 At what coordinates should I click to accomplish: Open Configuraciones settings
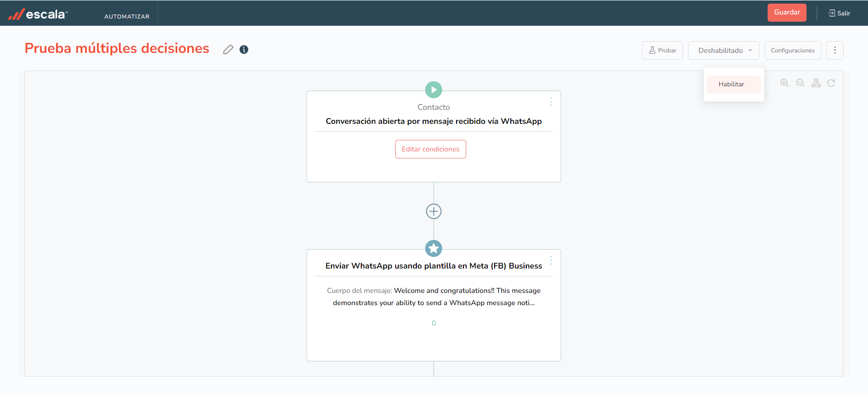point(793,50)
